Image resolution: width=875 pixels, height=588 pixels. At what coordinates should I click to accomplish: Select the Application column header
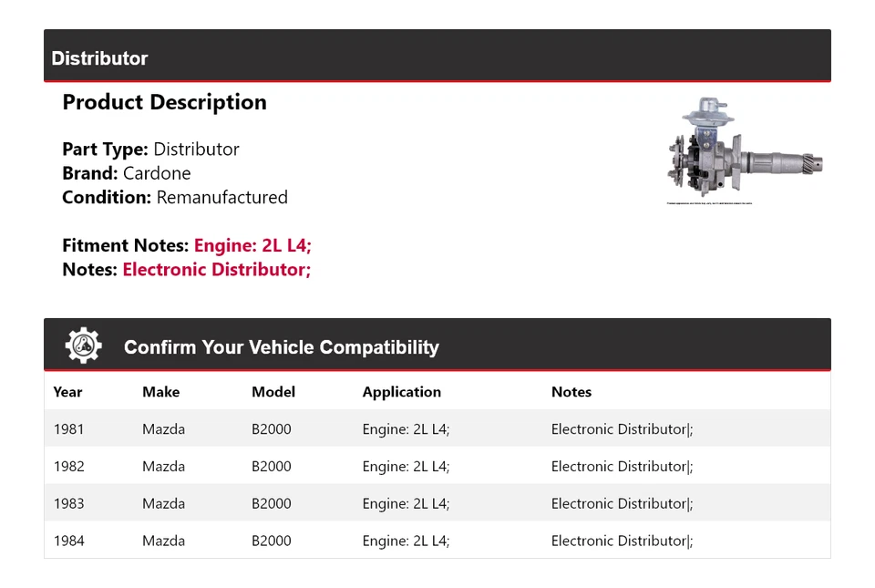point(402,392)
